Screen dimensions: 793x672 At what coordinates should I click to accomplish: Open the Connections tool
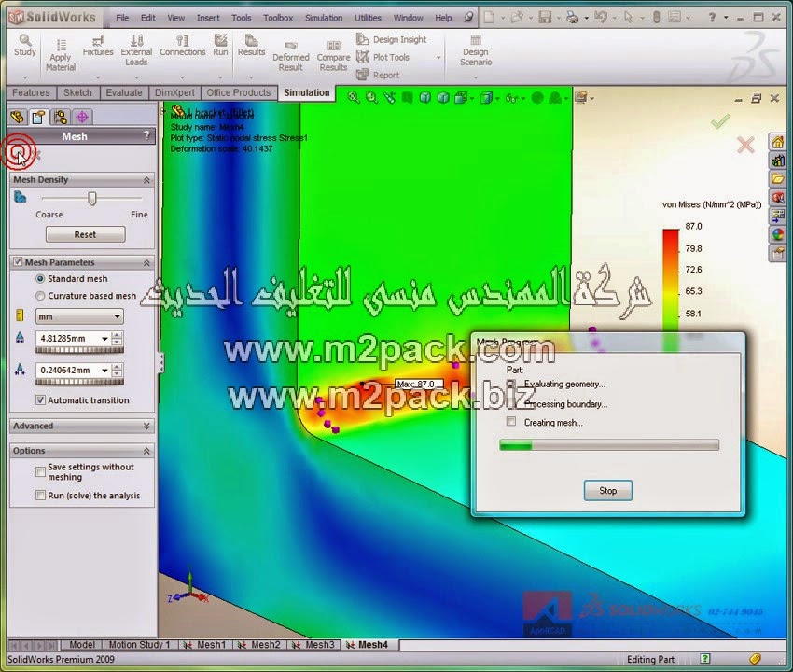(182, 45)
